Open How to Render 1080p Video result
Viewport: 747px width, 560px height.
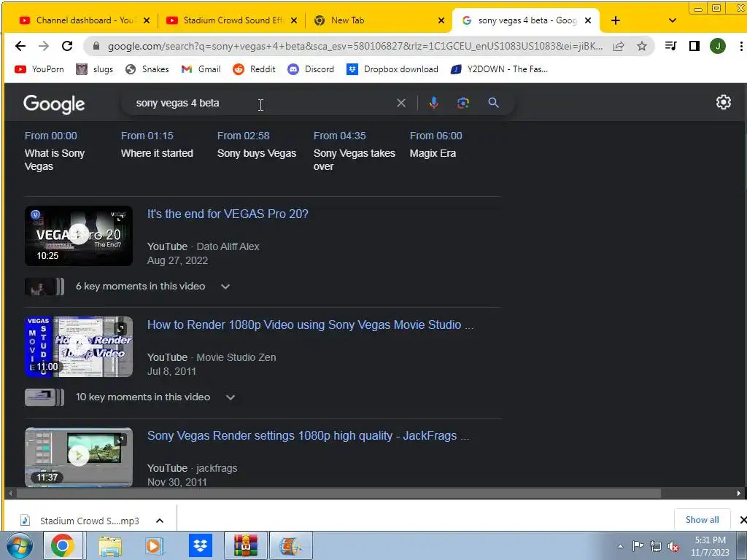[x=310, y=324]
